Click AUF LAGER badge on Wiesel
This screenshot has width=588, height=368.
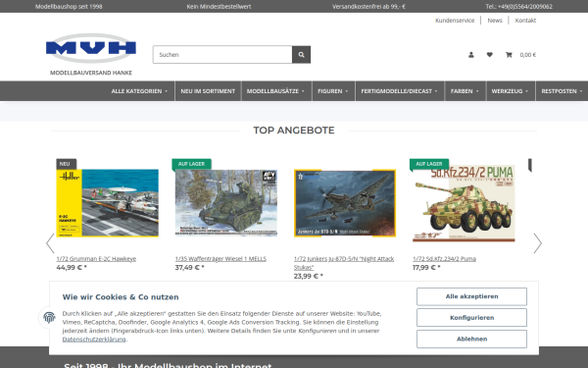(x=192, y=164)
